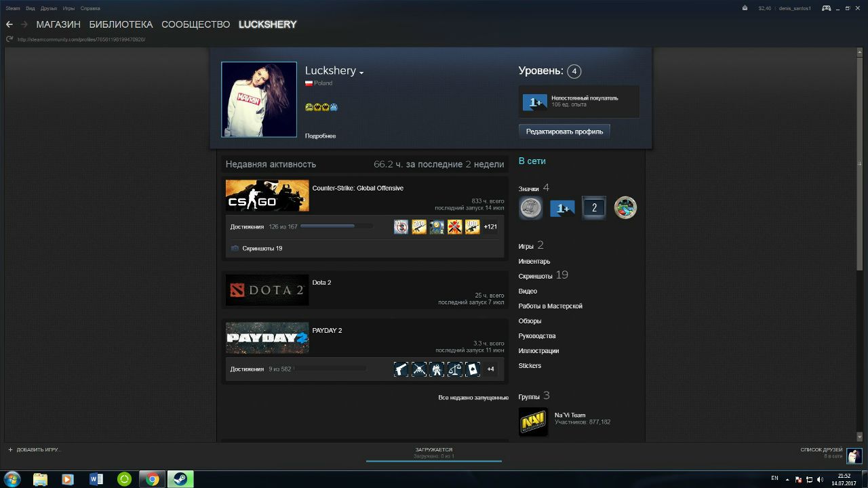
Task: Open the silver coin badge
Action: pos(530,208)
